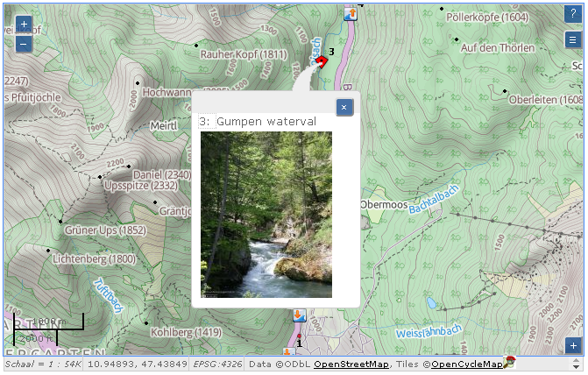The height and width of the screenshot is (375, 588).
Task: Click the upward arrow marker near the map's top edge
Action: [351, 14]
